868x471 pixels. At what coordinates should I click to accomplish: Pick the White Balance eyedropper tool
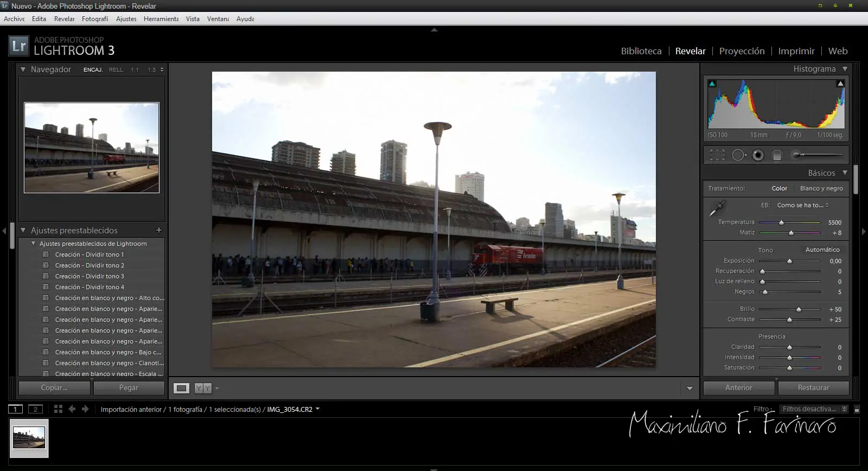click(x=717, y=208)
